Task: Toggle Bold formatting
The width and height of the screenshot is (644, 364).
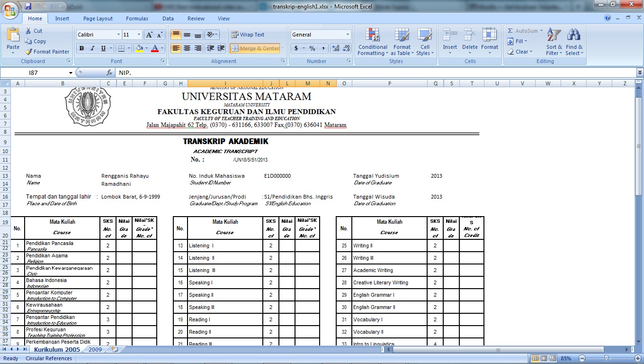Action: 81,48
